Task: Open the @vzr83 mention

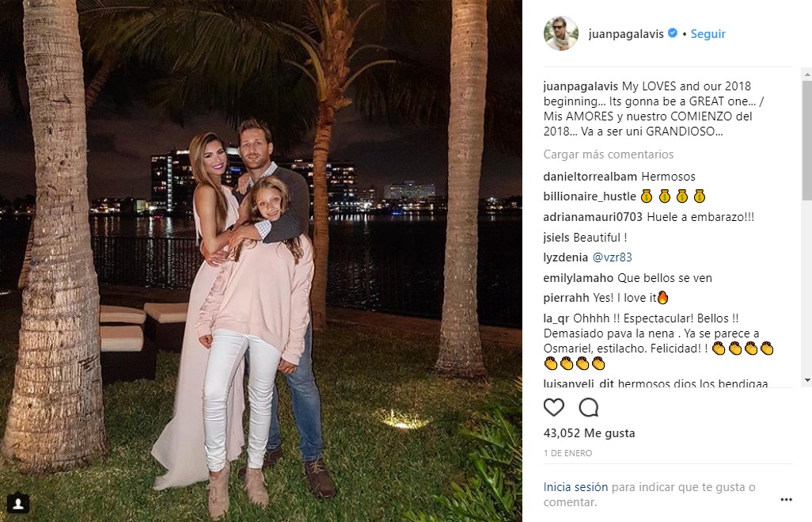Action: pos(612,257)
